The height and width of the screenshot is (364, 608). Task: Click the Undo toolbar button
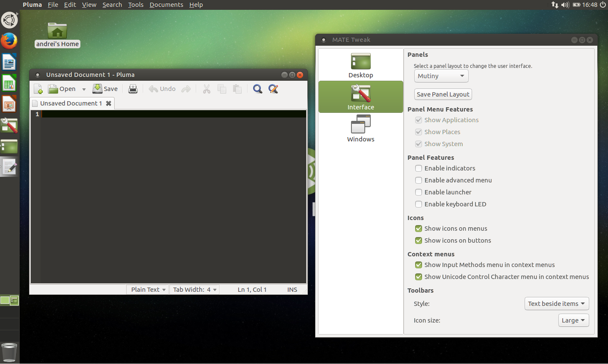coord(162,89)
